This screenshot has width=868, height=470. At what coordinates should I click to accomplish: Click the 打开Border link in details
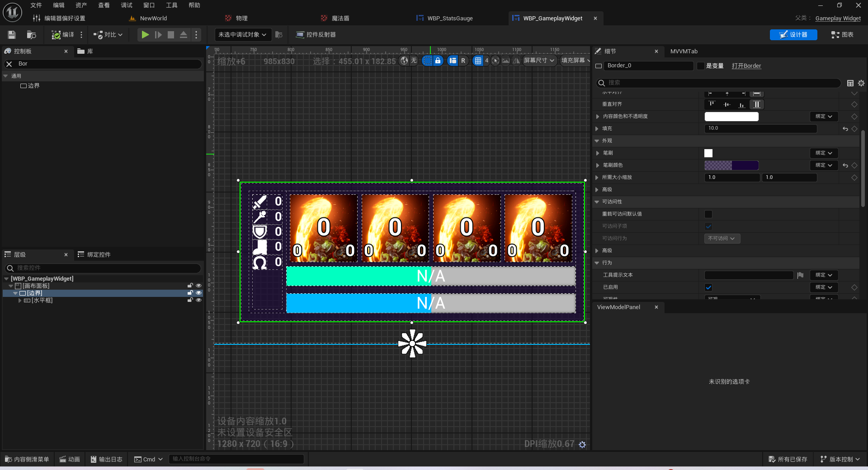pyautogui.click(x=746, y=66)
